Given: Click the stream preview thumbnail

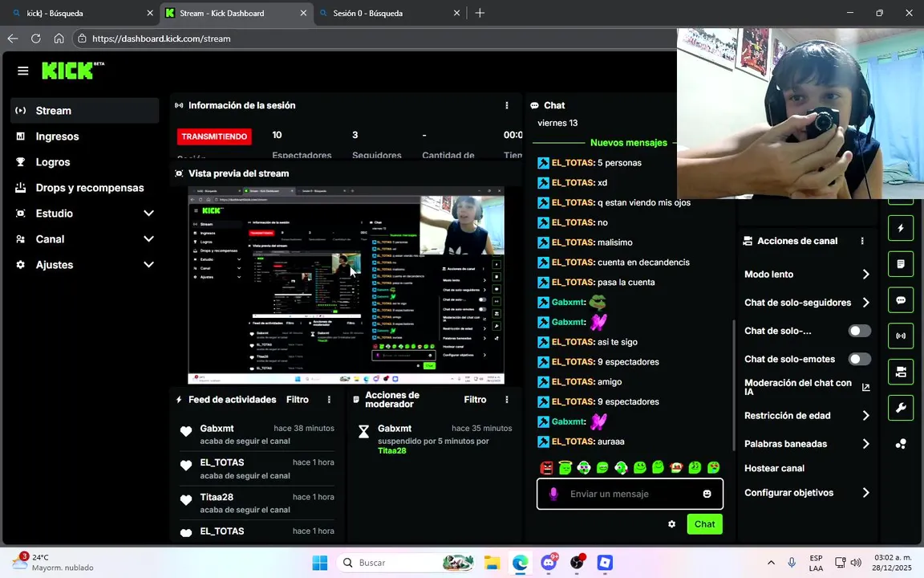Looking at the screenshot, I should tap(346, 286).
